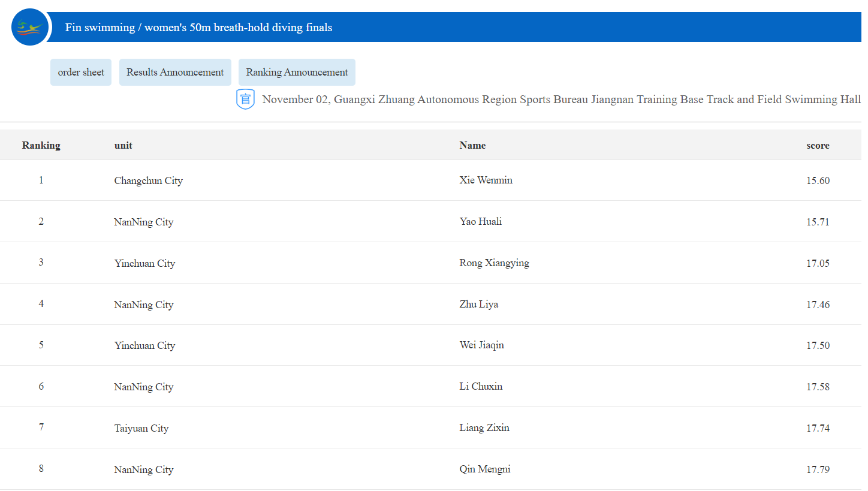The image size is (868, 491).
Task: Select the name Zhu Liya
Action: pyautogui.click(x=479, y=304)
